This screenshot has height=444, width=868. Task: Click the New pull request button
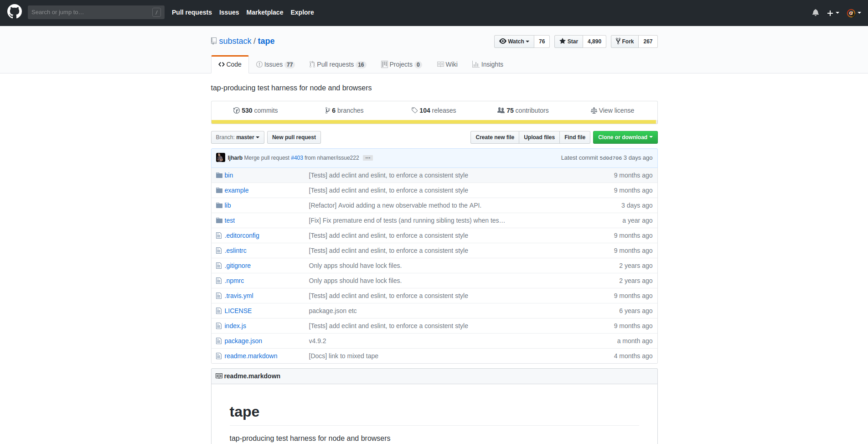pyautogui.click(x=294, y=137)
